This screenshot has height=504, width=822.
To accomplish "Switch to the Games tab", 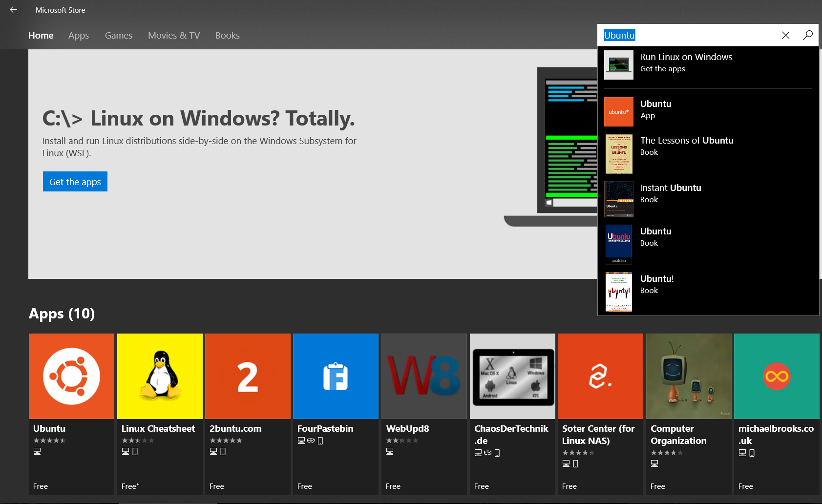I will pyautogui.click(x=119, y=36).
